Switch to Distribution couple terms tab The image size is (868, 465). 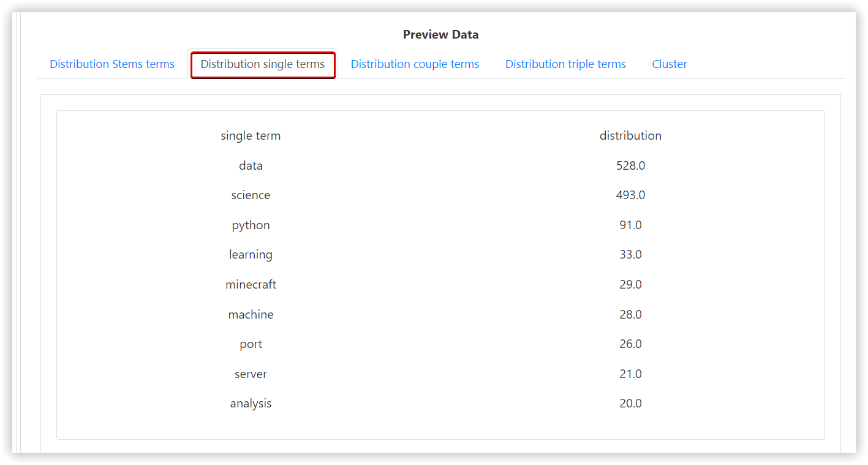[x=415, y=64]
